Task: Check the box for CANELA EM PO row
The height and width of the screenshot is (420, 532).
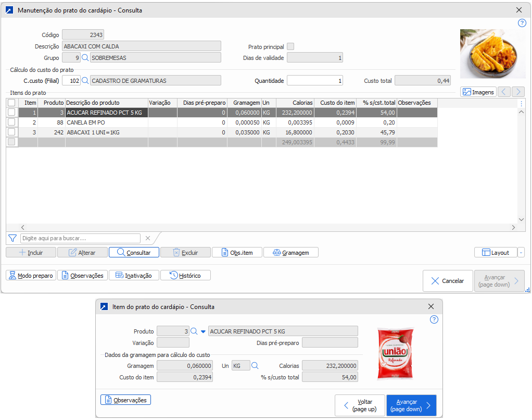Action: click(x=11, y=122)
